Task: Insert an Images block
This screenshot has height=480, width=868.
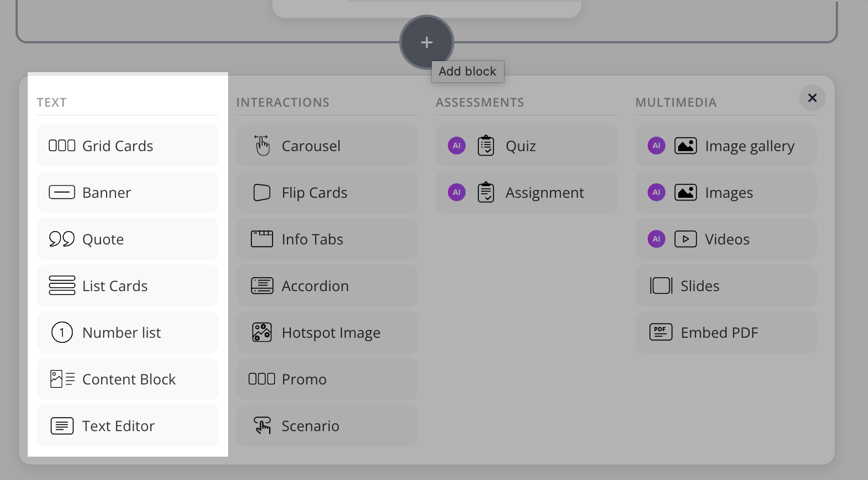Action: pos(726,192)
